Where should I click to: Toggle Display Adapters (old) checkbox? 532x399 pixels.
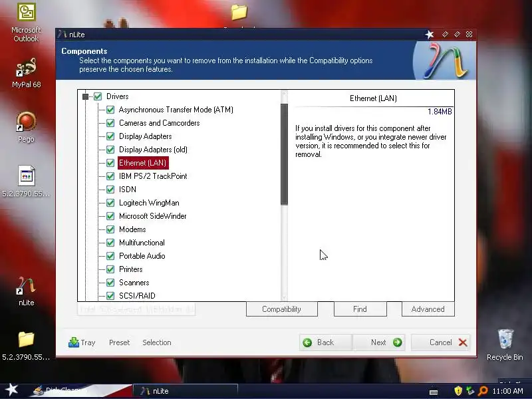(x=110, y=150)
